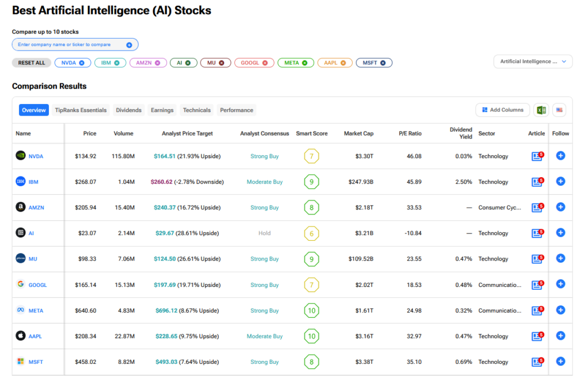Screen dimensions: 588x380
Task: Open AAPL article icon
Action: point(537,336)
